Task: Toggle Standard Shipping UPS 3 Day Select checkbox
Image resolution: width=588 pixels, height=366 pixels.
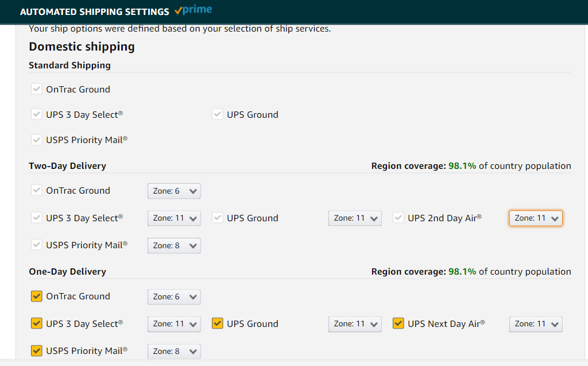Action: pos(36,114)
